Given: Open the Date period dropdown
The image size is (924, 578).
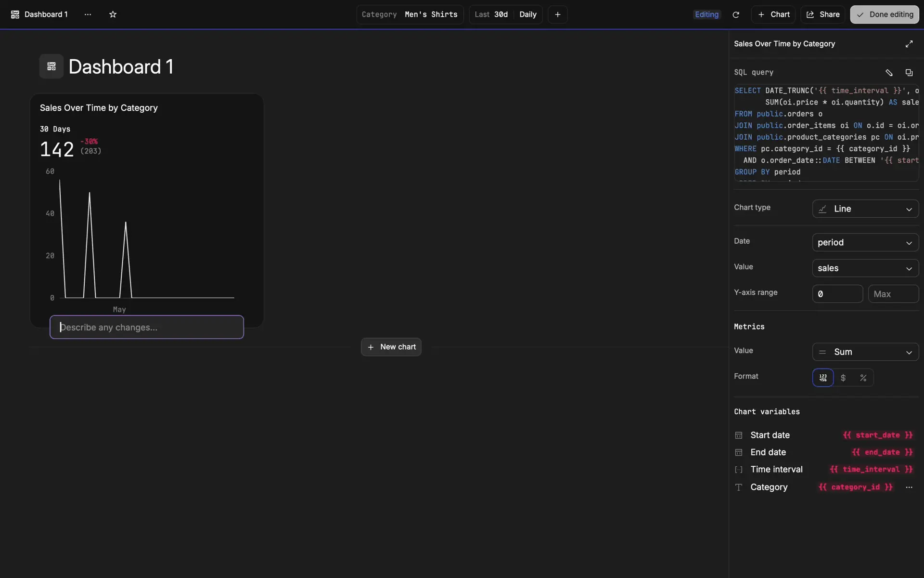Looking at the screenshot, I should (x=865, y=242).
